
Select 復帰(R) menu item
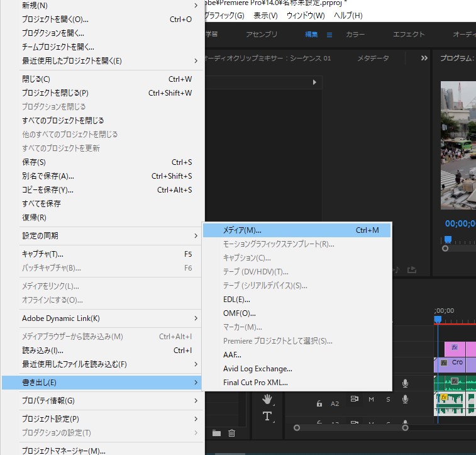101,218
